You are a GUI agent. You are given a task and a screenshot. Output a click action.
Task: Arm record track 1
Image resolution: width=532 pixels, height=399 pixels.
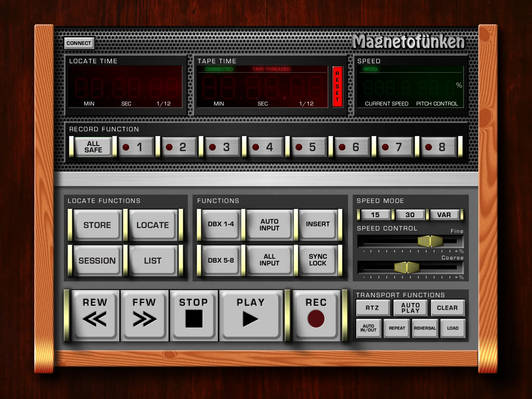(x=136, y=147)
